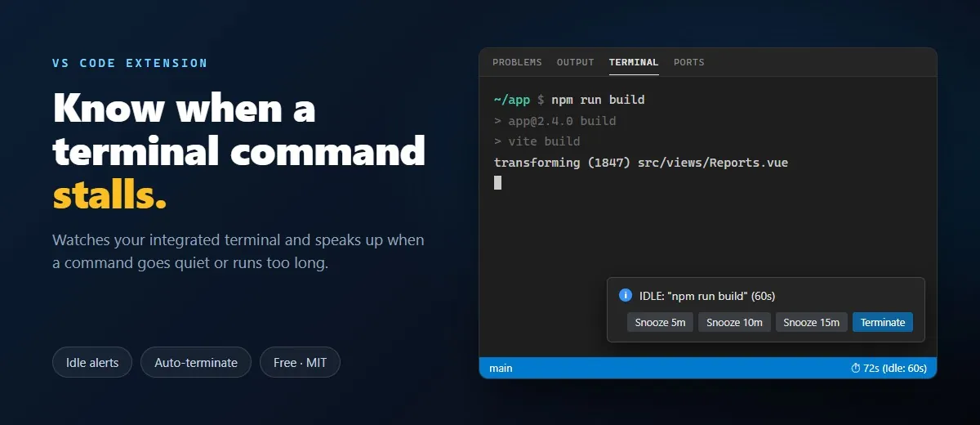Click the Snooze 10m button
The height and width of the screenshot is (425, 980).
click(734, 322)
